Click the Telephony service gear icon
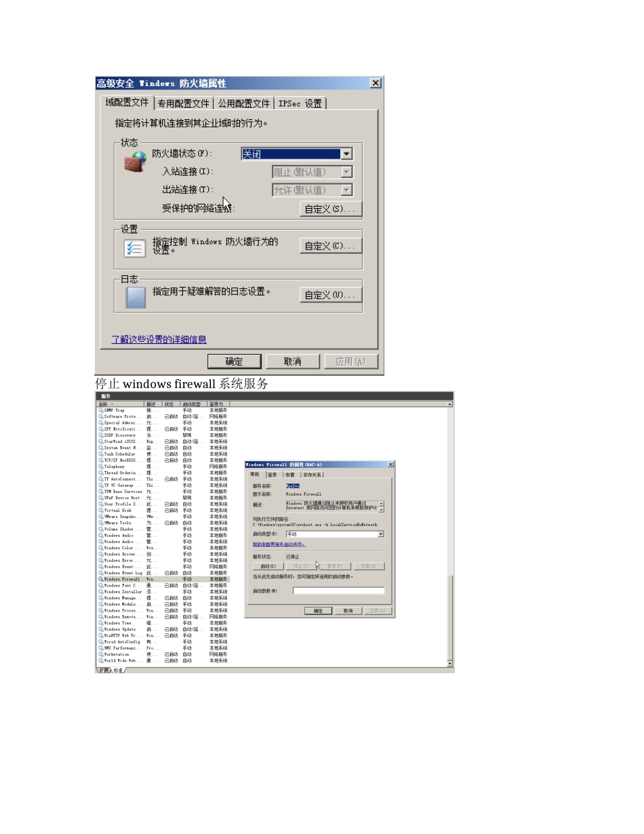 pyautogui.click(x=100, y=466)
